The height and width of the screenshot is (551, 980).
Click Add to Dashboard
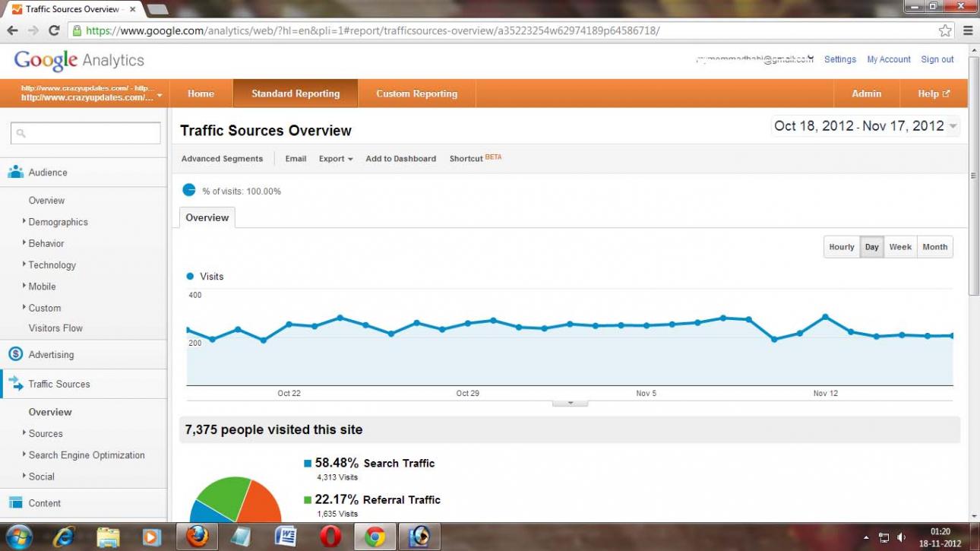click(401, 159)
